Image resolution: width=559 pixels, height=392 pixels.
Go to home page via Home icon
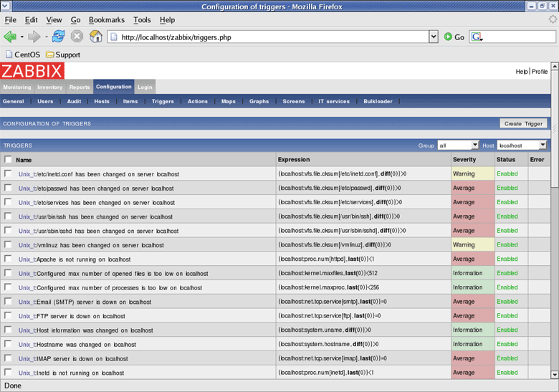(x=96, y=37)
